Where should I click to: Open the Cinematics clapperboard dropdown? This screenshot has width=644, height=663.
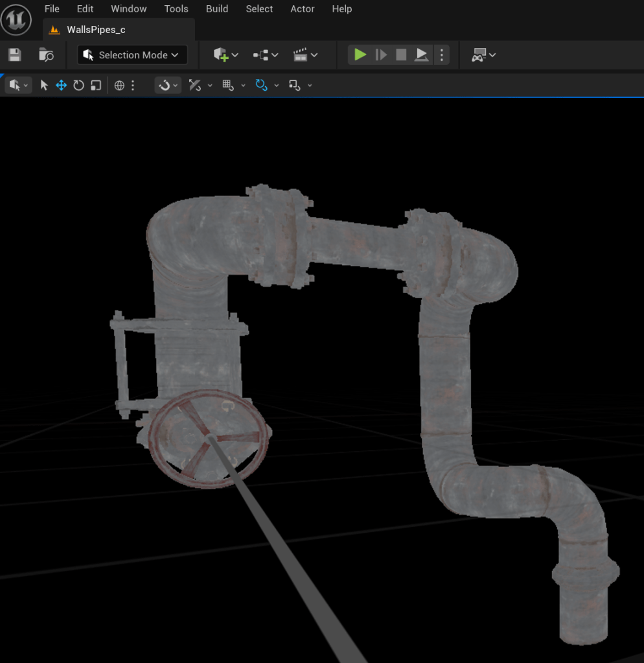click(305, 55)
